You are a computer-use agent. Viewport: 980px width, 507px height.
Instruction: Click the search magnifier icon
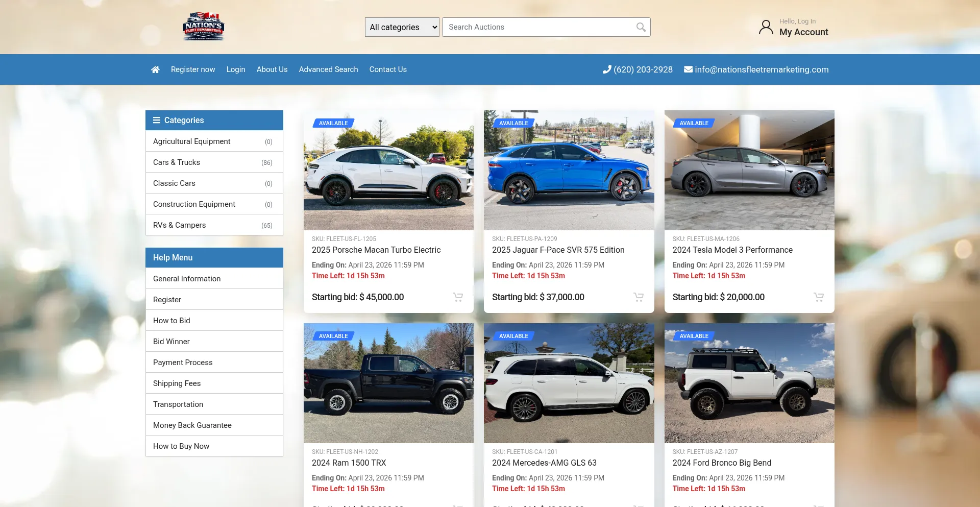641,27
